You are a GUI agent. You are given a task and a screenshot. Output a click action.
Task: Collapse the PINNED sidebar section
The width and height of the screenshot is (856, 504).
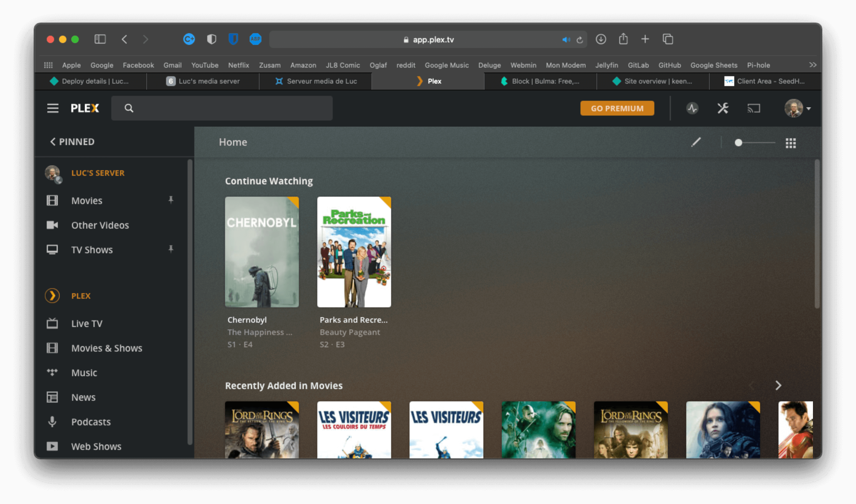coord(72,142)
